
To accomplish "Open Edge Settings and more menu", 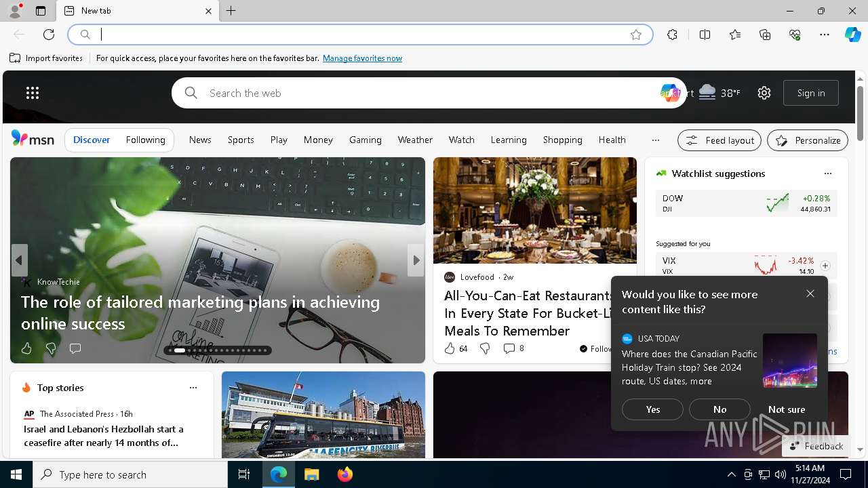I will click(825, 35).
